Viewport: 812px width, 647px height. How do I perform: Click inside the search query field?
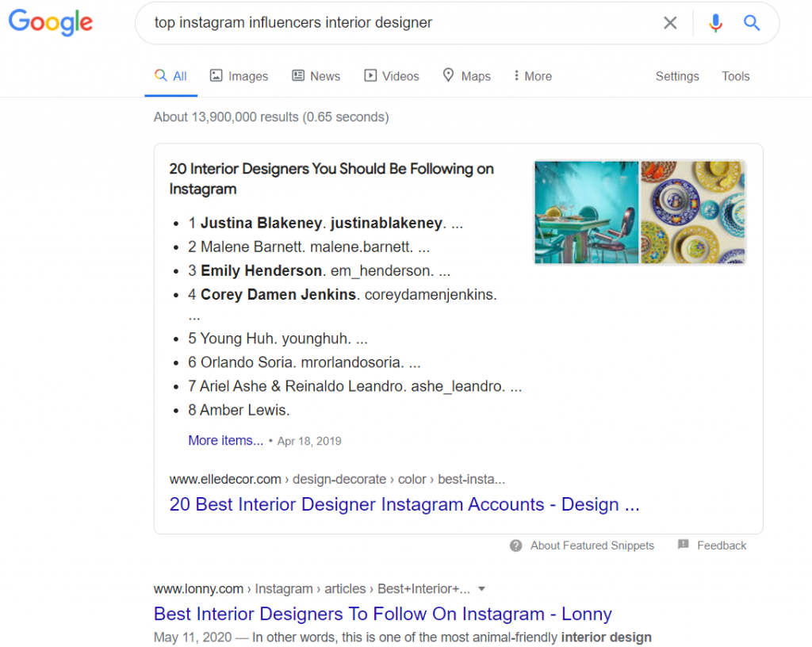tap(396, 22)
